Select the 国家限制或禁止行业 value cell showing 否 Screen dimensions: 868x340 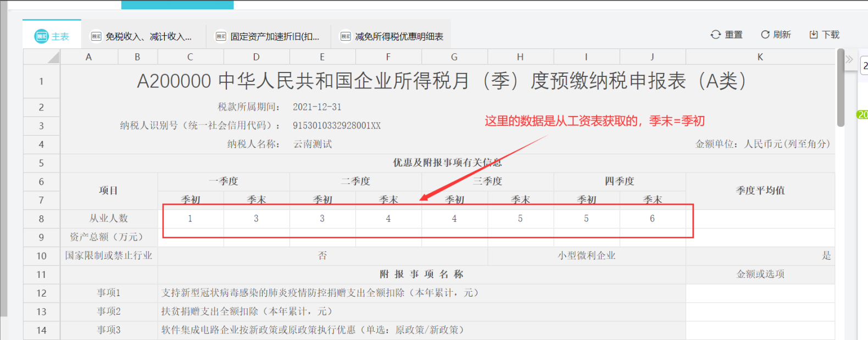pos(322,255)
